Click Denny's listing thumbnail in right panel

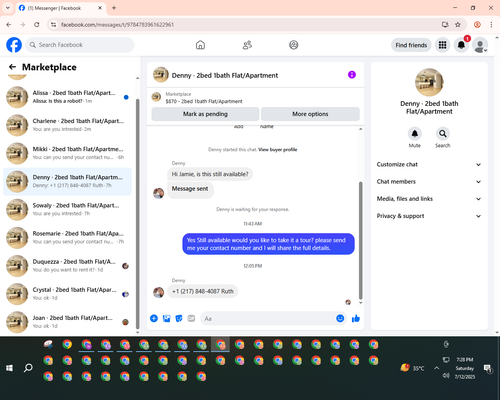coord(429,82)
